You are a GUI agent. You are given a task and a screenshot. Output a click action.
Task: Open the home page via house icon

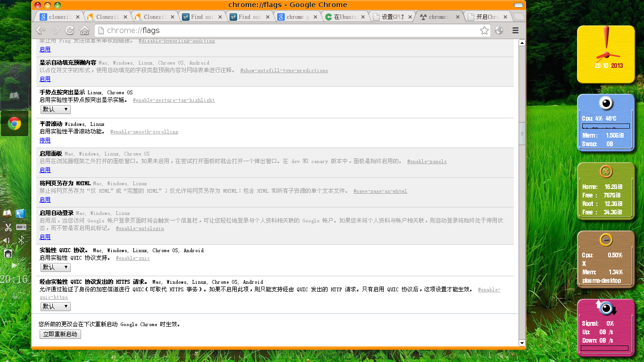[x=84, y=31]
